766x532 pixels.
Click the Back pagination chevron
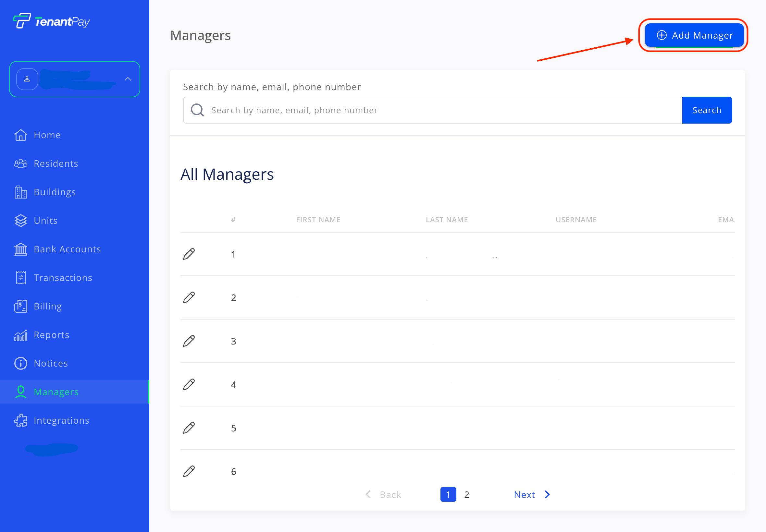pyautogui.click(x=368, y=494)
